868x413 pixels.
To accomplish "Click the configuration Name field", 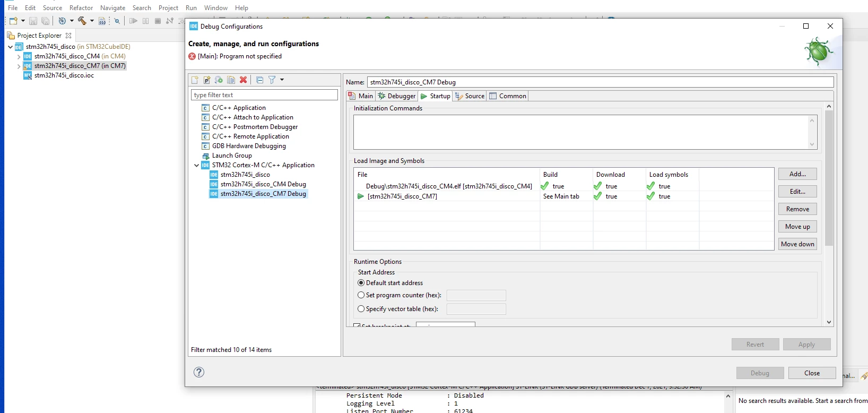I will pos(600,82).
